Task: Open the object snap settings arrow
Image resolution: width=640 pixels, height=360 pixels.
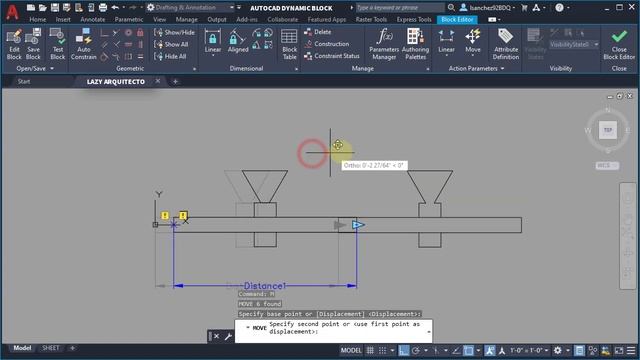Action: click(478, 350)
